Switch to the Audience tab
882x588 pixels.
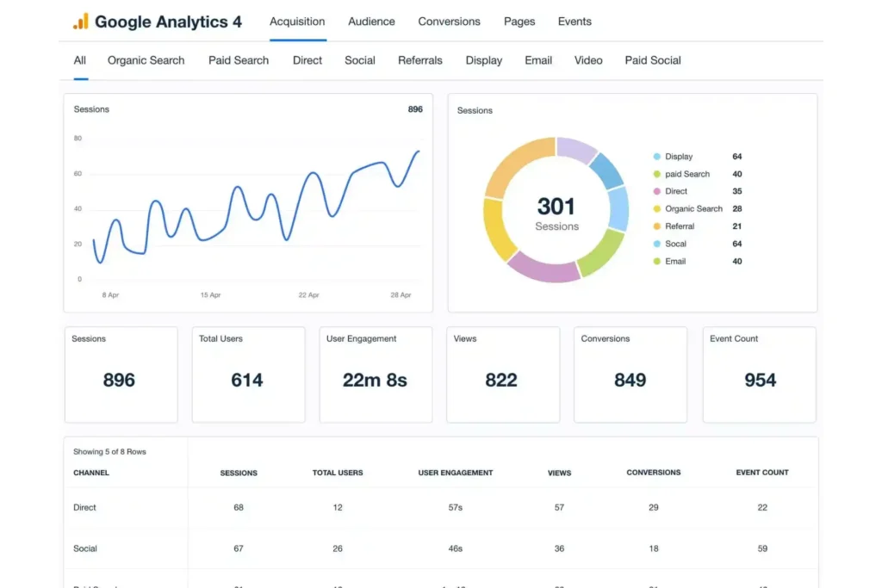pyautogui.click(x=371, y=22)
